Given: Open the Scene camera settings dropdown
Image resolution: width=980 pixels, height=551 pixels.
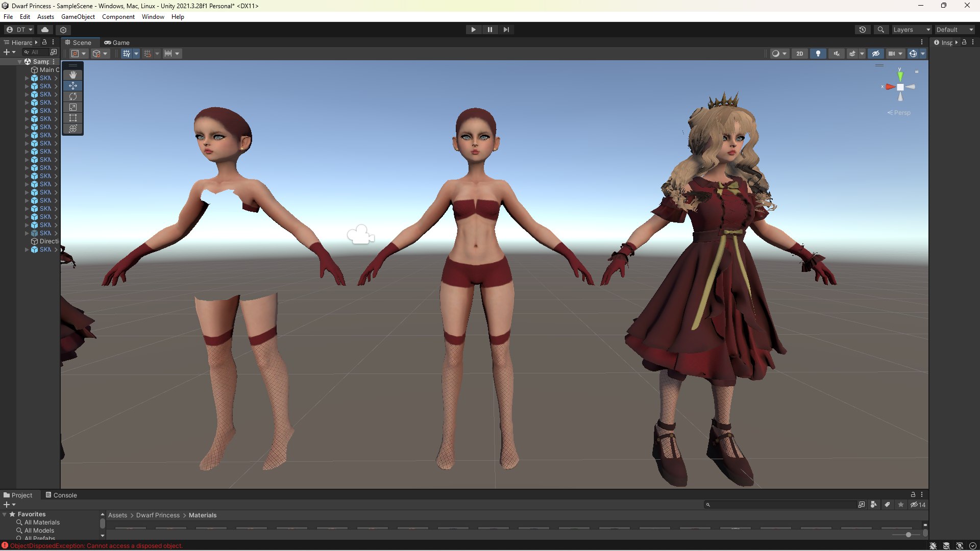Looking at the screenshot, I should 895,54.
